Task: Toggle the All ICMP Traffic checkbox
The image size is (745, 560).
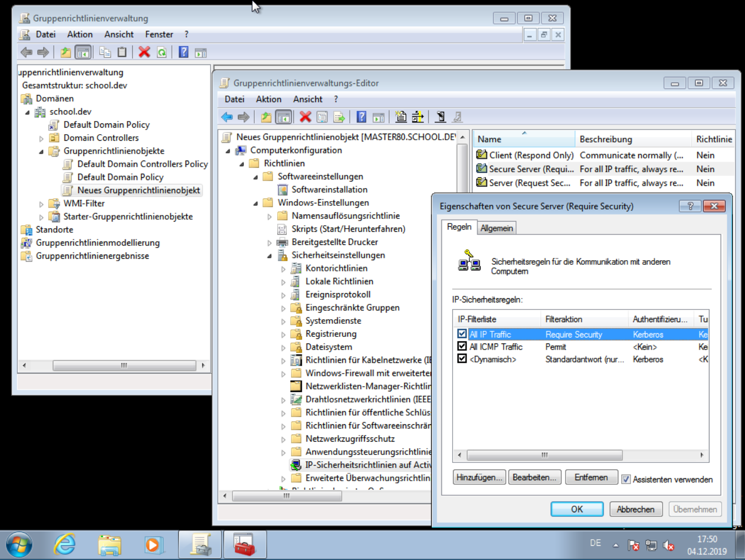Action: click(462, 347)
